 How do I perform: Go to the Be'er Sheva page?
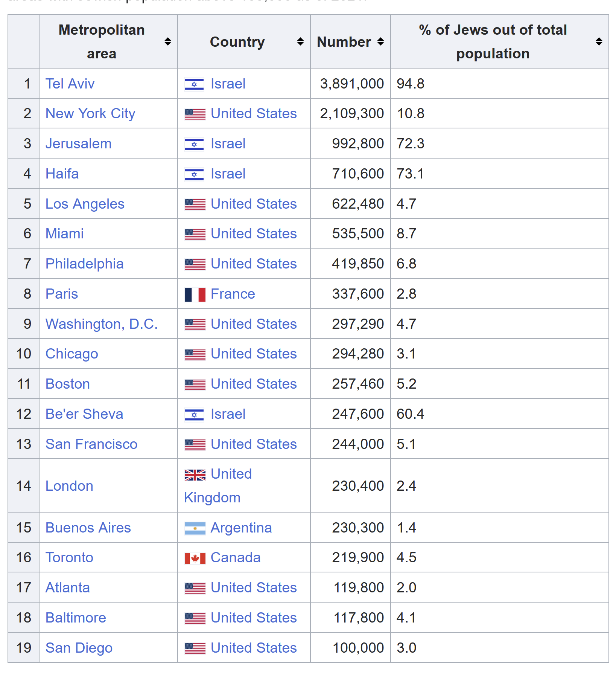[x=84, y=414]
